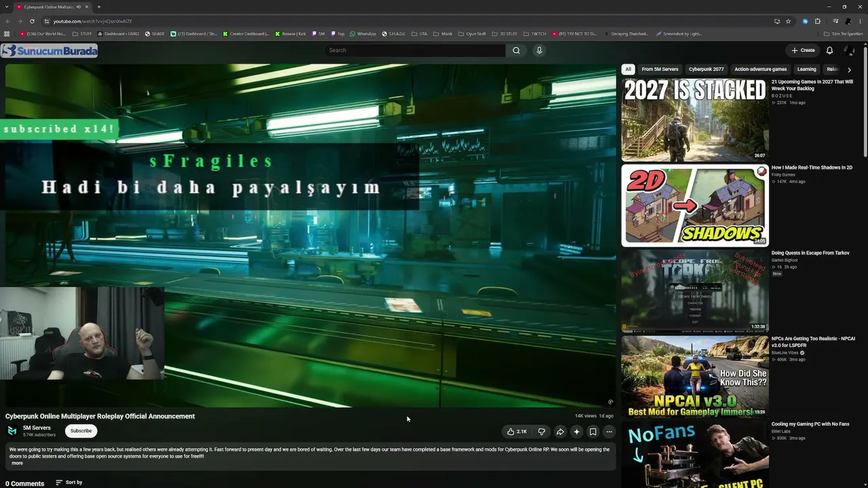Click the Sunucum Burada logo

point(50,51)
